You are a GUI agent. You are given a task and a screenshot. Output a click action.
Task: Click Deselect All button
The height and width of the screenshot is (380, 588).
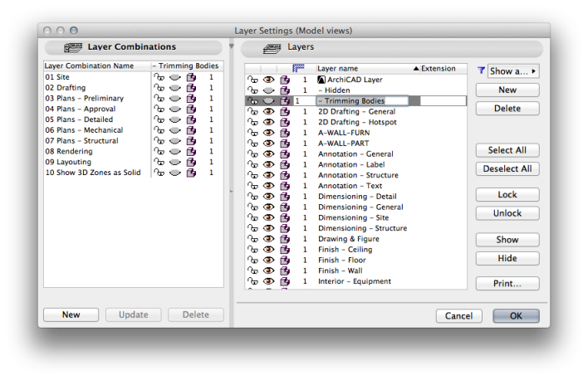[x=507, y=169]
